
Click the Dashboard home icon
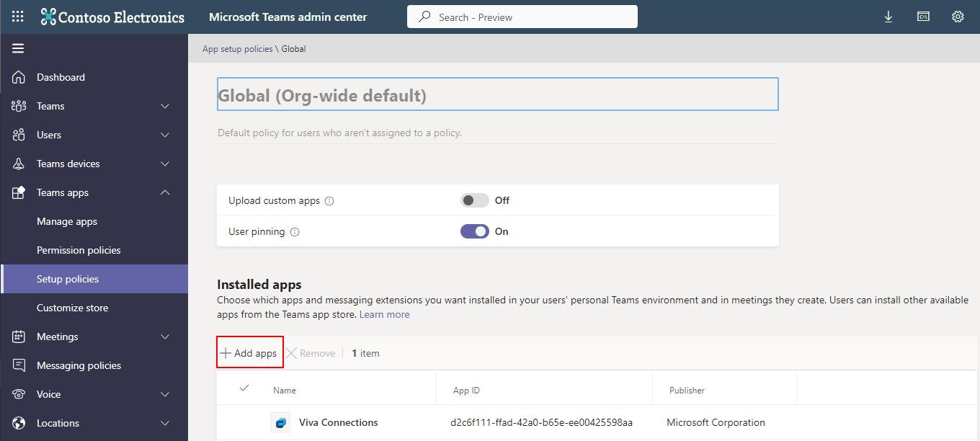tap(19, 77)
